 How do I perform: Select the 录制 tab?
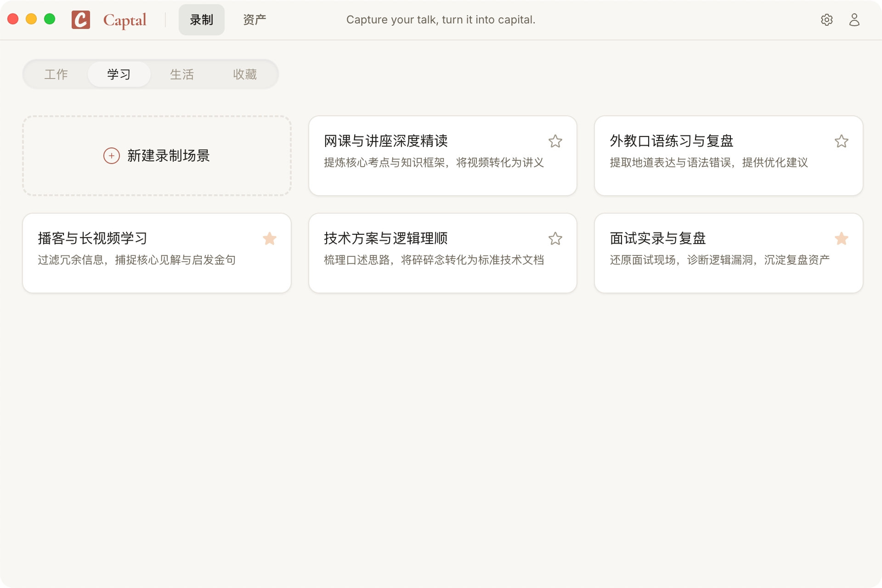click(201, 19)
